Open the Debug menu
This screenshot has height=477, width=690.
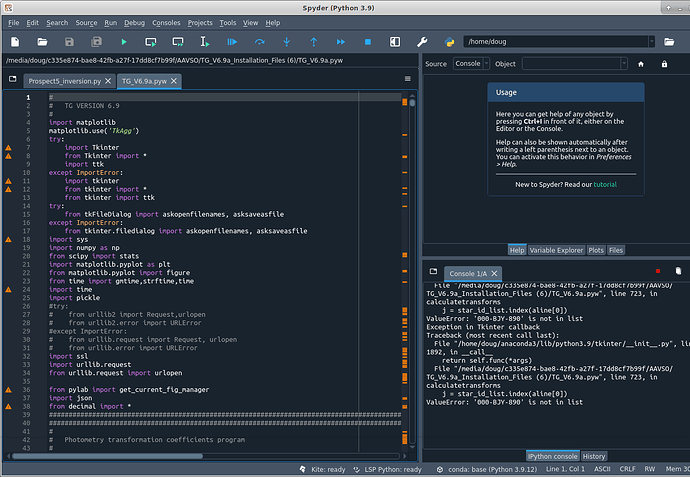point(134,23)
